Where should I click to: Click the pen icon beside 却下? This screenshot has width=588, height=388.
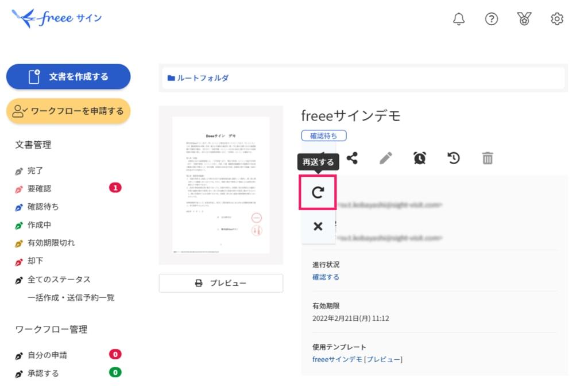[19, 262]
